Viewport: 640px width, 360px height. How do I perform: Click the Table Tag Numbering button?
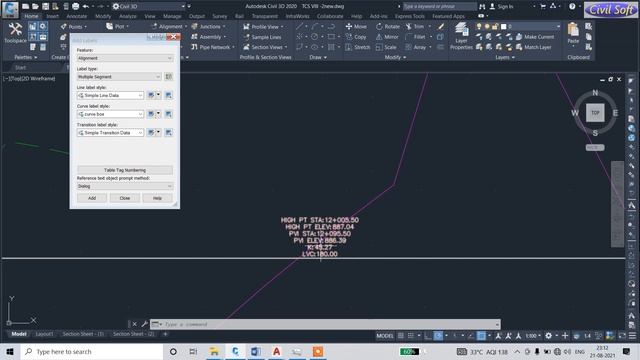tap(125, 170)
